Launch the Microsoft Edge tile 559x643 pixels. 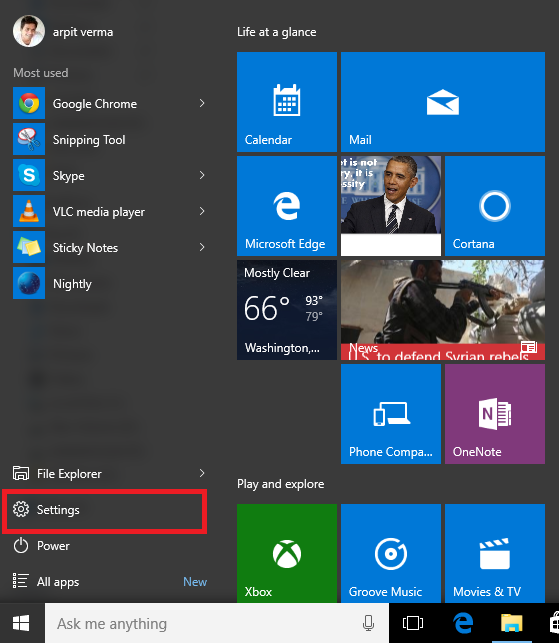pos(287,206)
